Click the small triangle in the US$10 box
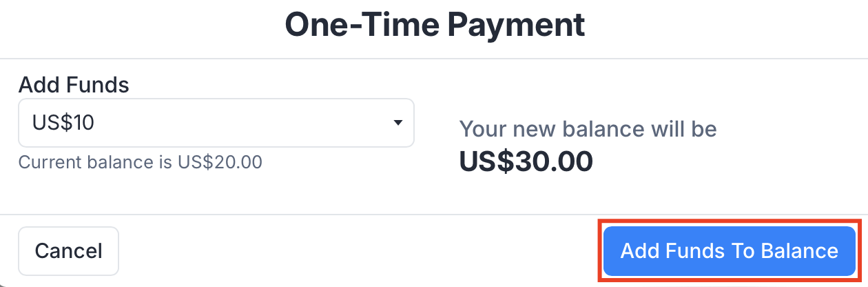 397,123
